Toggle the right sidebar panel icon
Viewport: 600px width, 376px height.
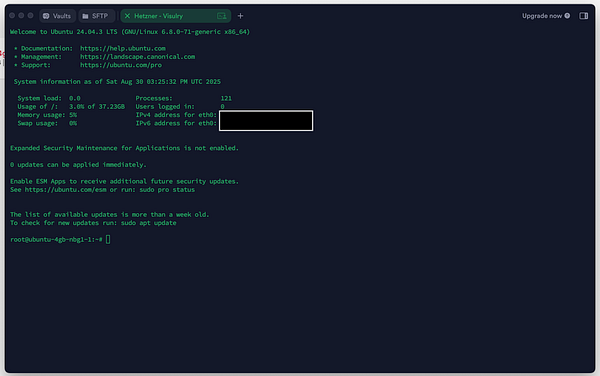point(584,16)
